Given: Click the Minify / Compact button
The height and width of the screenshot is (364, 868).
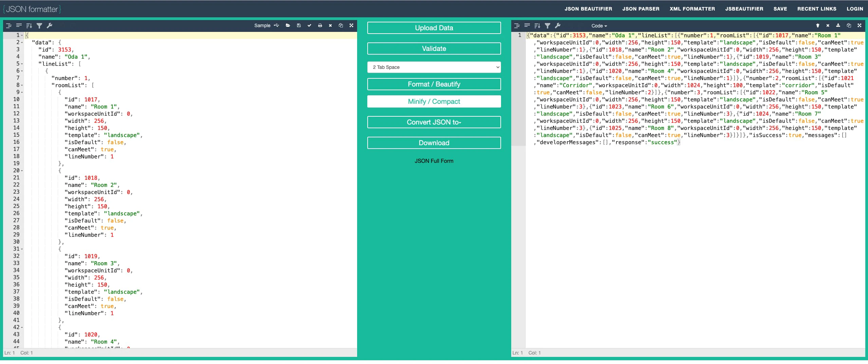Looking at the screenshot, I should (x=434, y=101).
